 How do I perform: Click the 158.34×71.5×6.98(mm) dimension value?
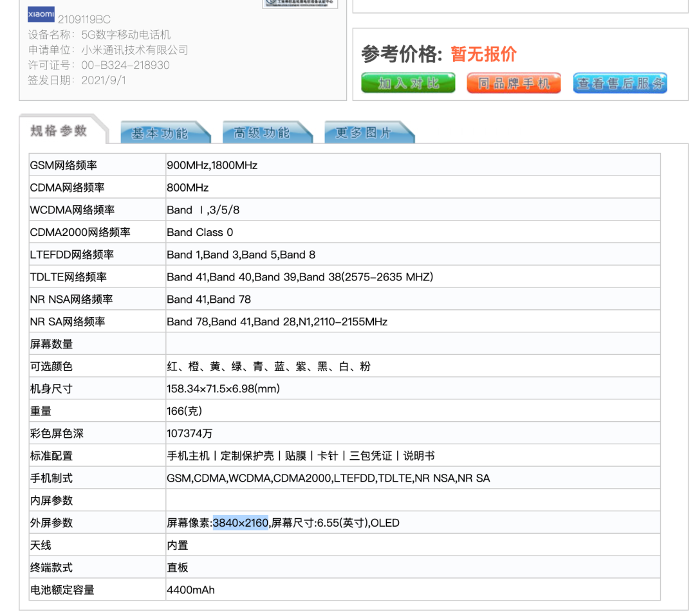click(223, 389)
